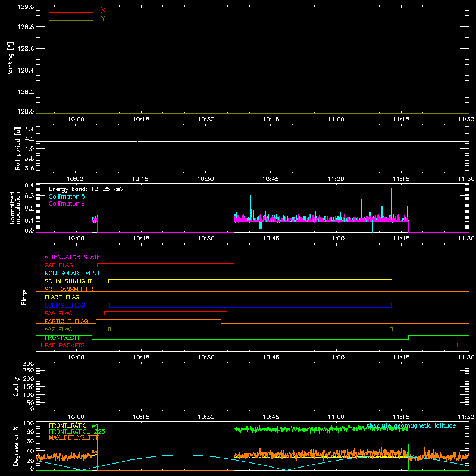The width and height of the screenshot is (476, 476).
Task: Click the 4.2 roll period tick label
Action: tap(29, 139)
